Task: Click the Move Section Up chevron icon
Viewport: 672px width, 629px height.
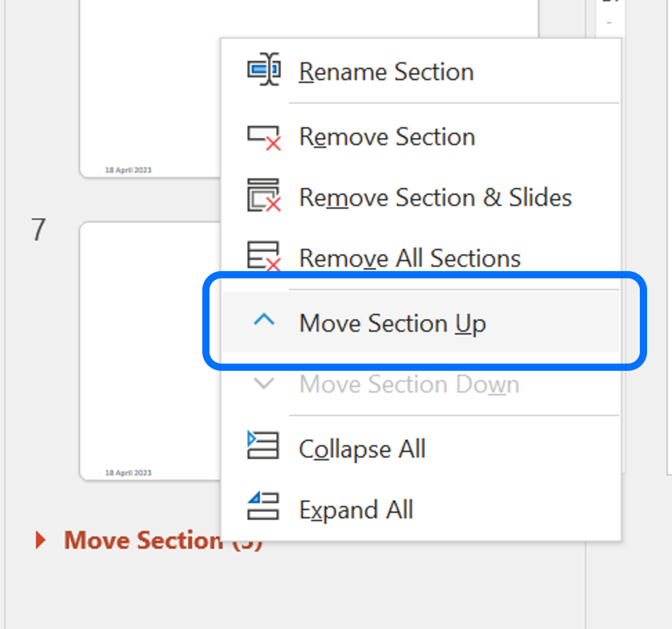Action: [264, 320]
